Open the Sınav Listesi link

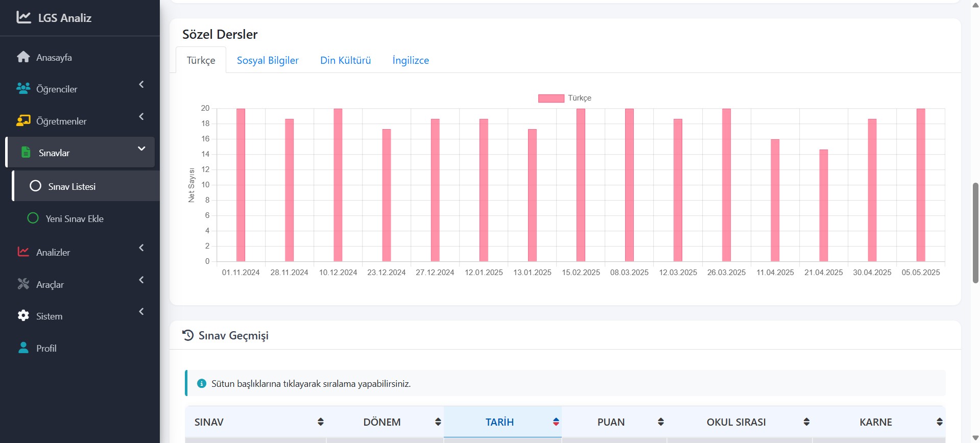[x=72, y=187]
